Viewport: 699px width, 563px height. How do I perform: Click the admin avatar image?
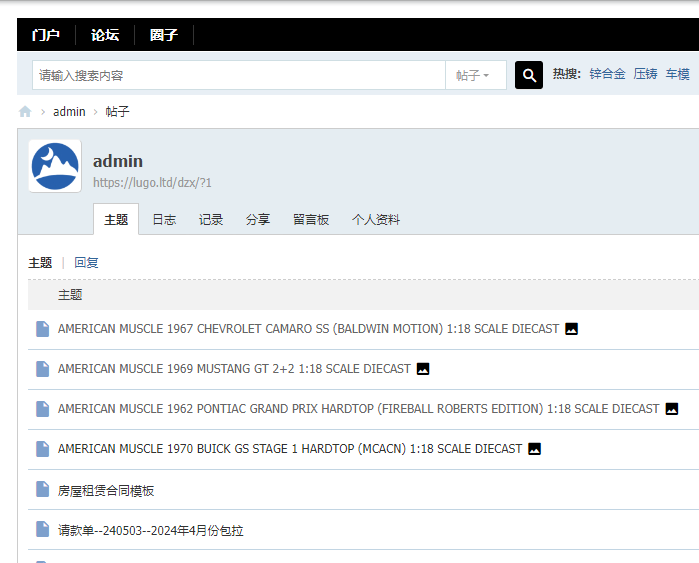pyautogui.click(x=55, y=166)
